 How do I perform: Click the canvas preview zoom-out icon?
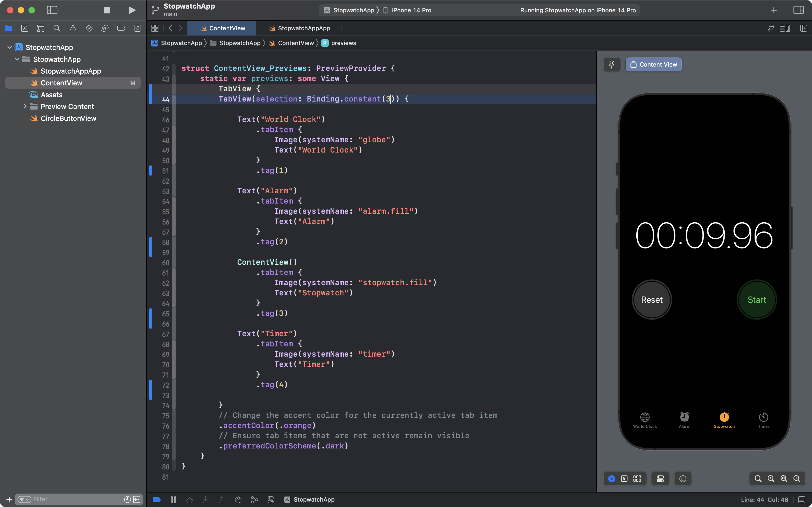758,478
